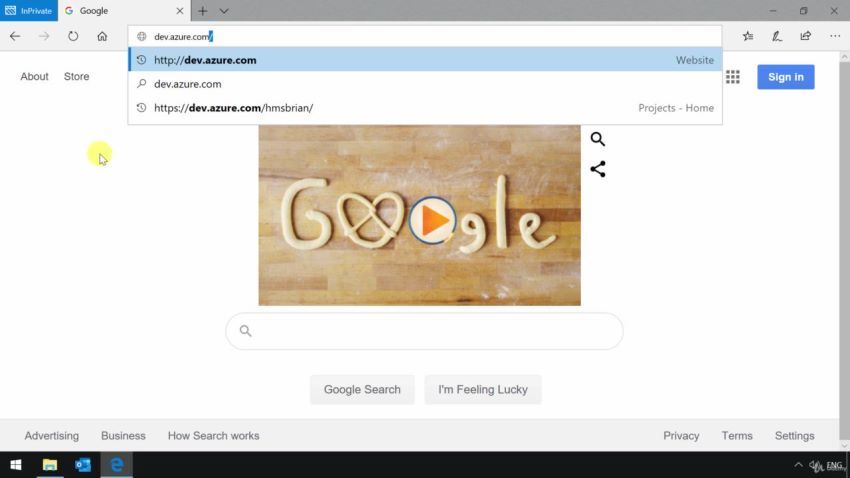Viewport: 850px width, 478px height.
Task: Click the doodle share icon
Action: click(598, 169)
